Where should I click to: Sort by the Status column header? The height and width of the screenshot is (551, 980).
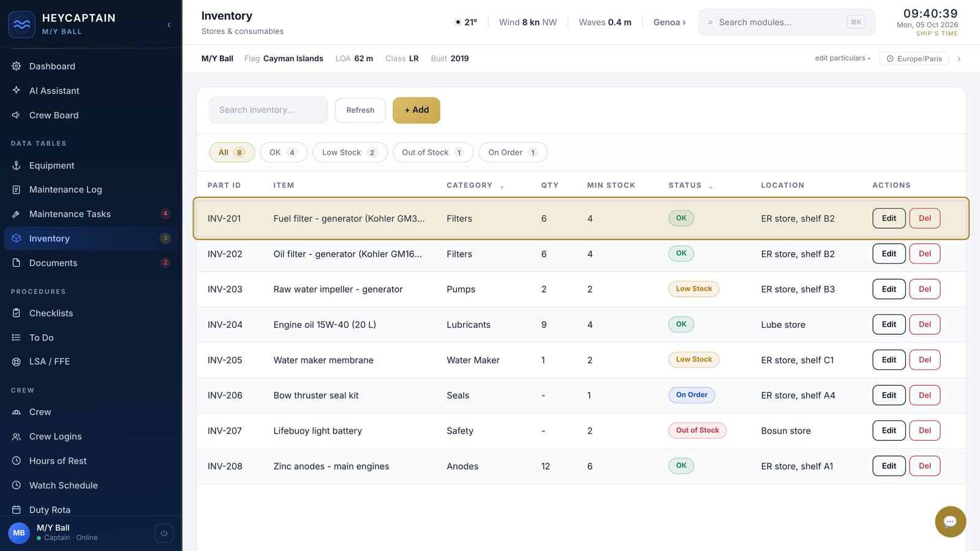tap(690, 186)
